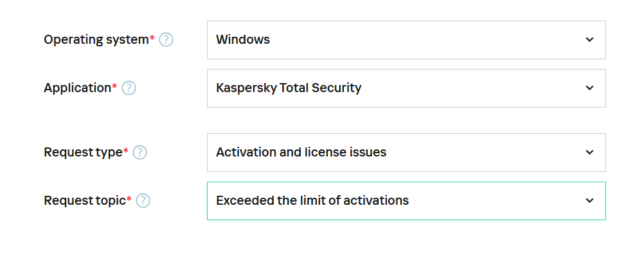Click the red asterisk after Request type

pos(126,151)
